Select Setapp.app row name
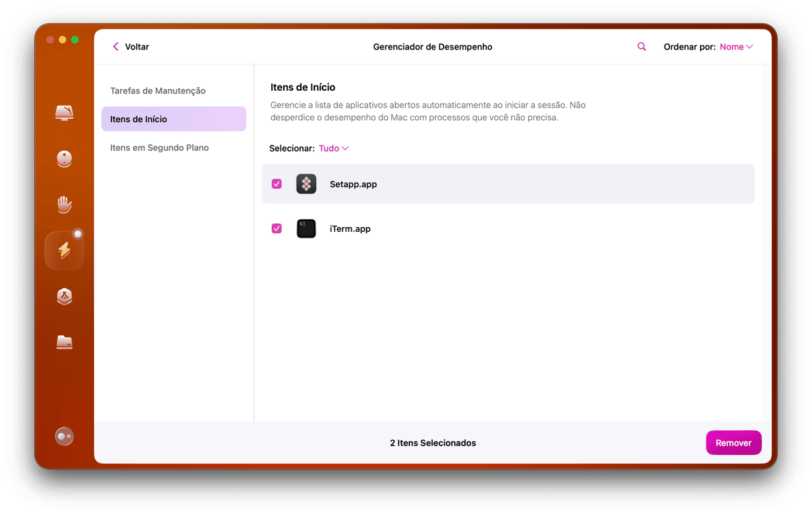 [x=353, y=184]
